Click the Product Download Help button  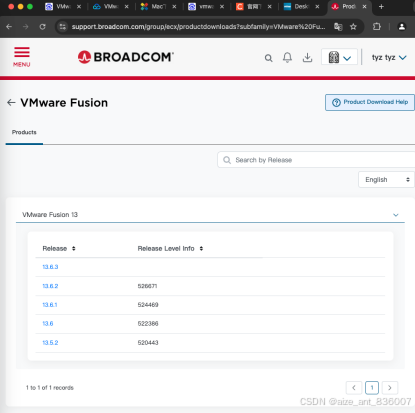(370, 102)
